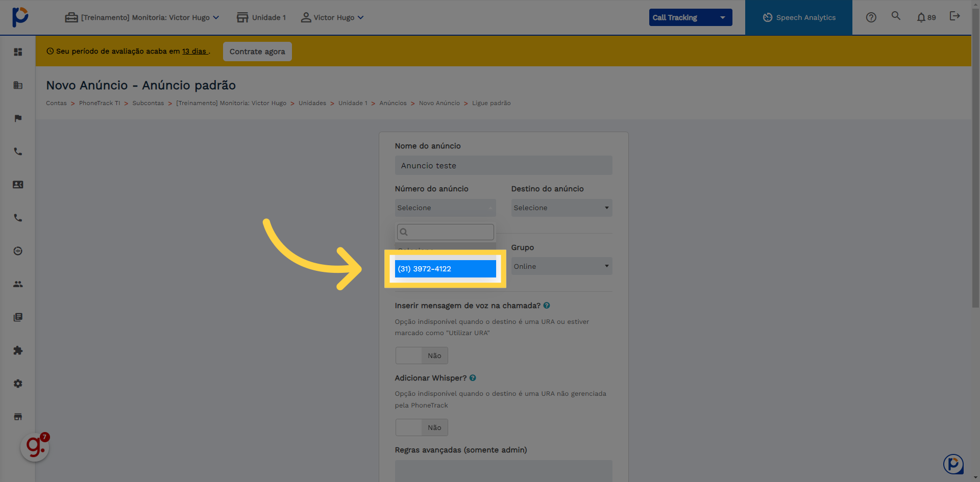Go to PhoneTrack TI breadcrumb
Viewport: 980px width, 482px height.
[x=100, y=103]
